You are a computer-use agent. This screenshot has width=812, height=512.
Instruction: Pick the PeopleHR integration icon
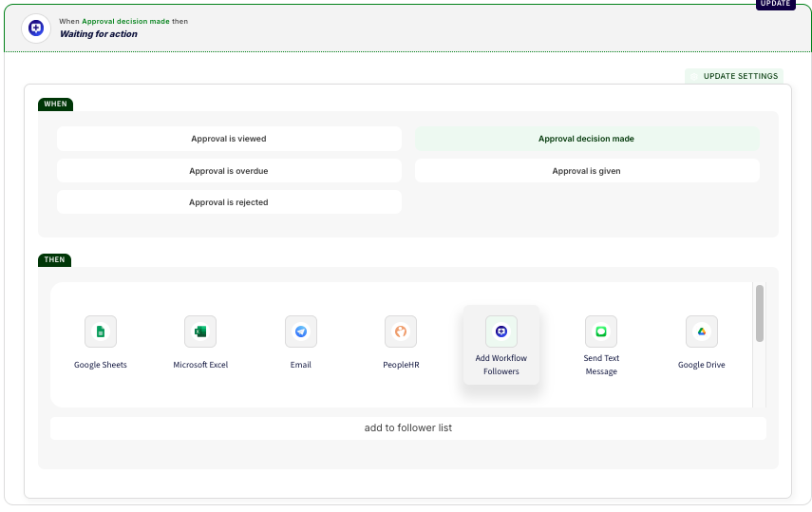click(x=401, y=332)
